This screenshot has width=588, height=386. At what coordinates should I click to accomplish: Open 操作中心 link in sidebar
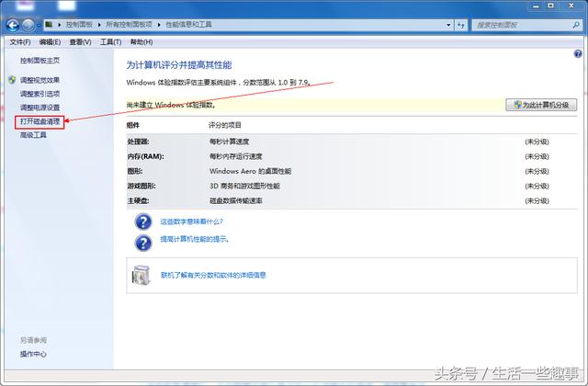(x=33, y=354)
